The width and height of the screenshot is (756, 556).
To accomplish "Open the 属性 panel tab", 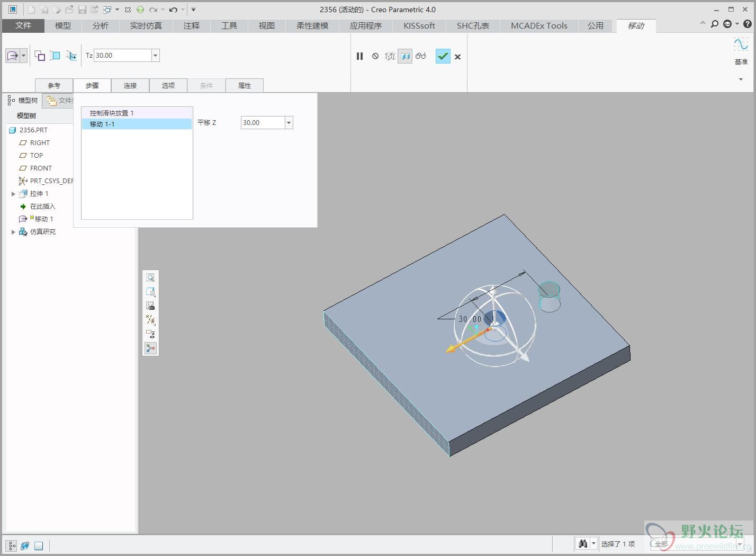I will click(245, 85).
